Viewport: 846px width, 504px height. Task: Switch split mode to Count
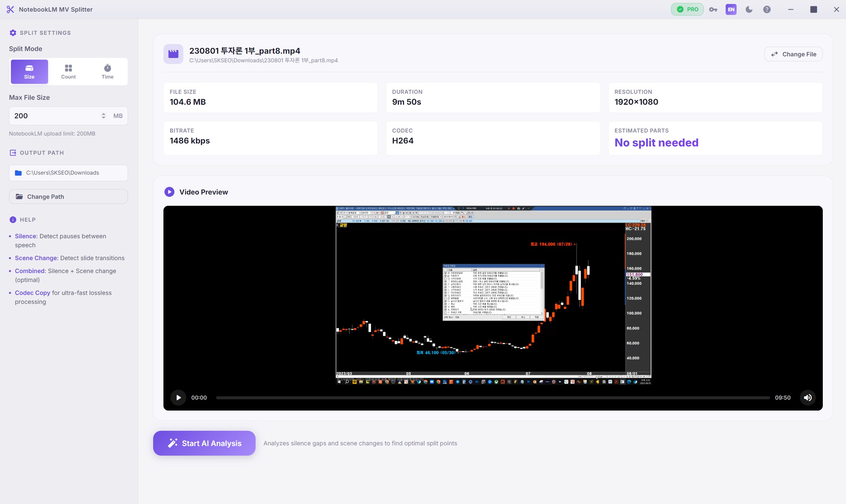(x=68, y=71)
